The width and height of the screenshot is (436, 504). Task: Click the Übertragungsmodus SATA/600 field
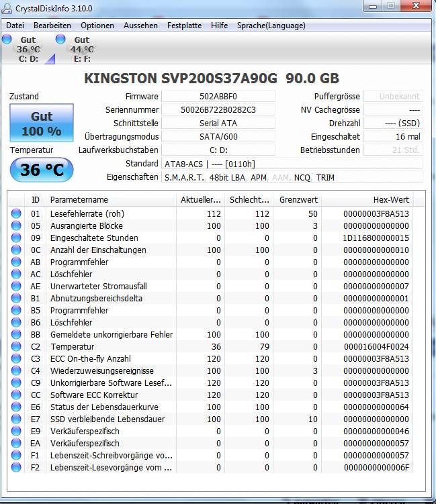pos(218,136)
